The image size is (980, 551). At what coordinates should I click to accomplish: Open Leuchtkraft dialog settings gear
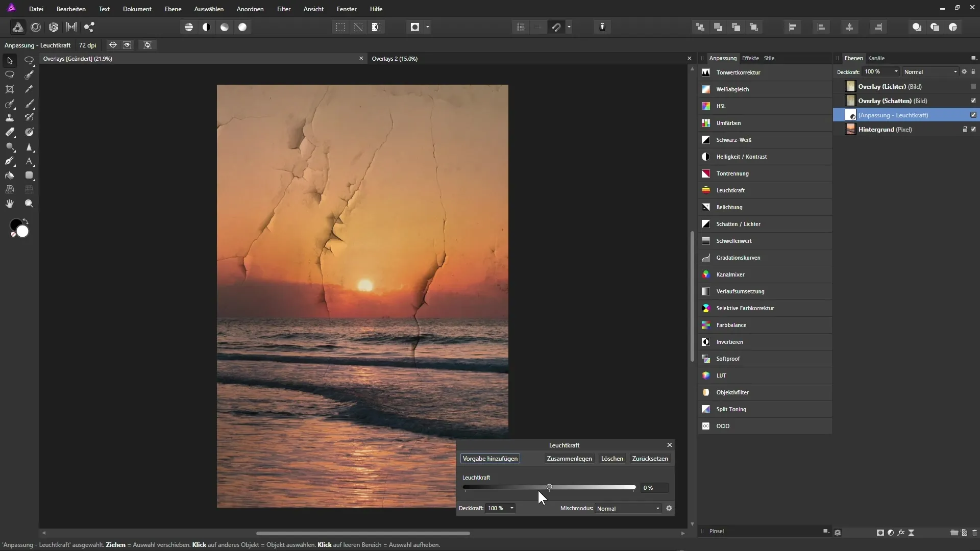click(x=669, y=508)
